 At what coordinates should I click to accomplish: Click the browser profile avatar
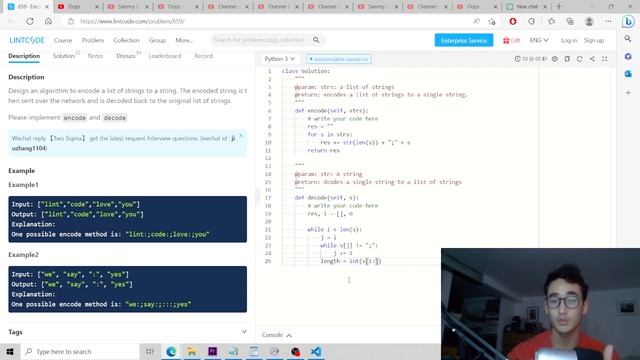pyautogui.click(x=589, y=21)
